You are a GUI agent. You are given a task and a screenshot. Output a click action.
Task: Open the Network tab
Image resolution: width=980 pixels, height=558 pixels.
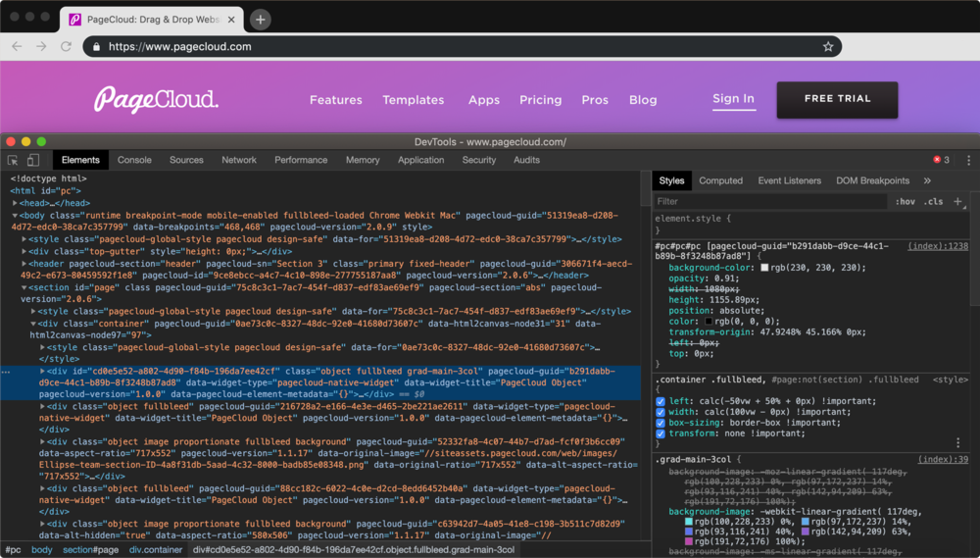[239, 160]
